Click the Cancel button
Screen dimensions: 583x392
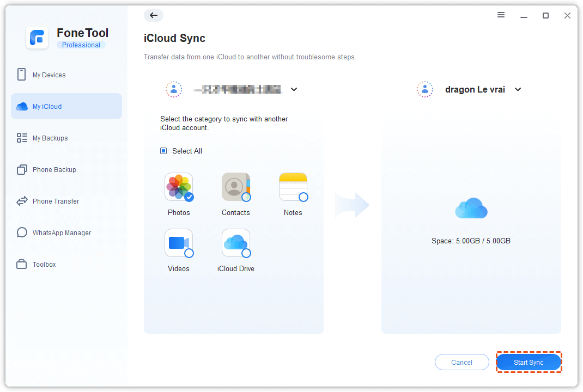(x=461, y=363)
